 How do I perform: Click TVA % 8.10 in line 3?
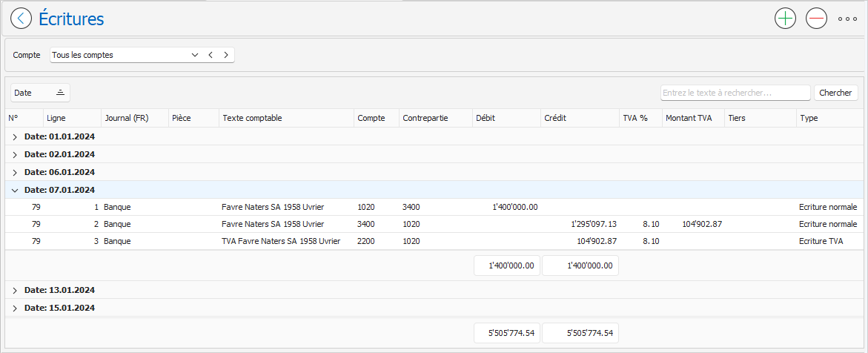coord(651,241)
